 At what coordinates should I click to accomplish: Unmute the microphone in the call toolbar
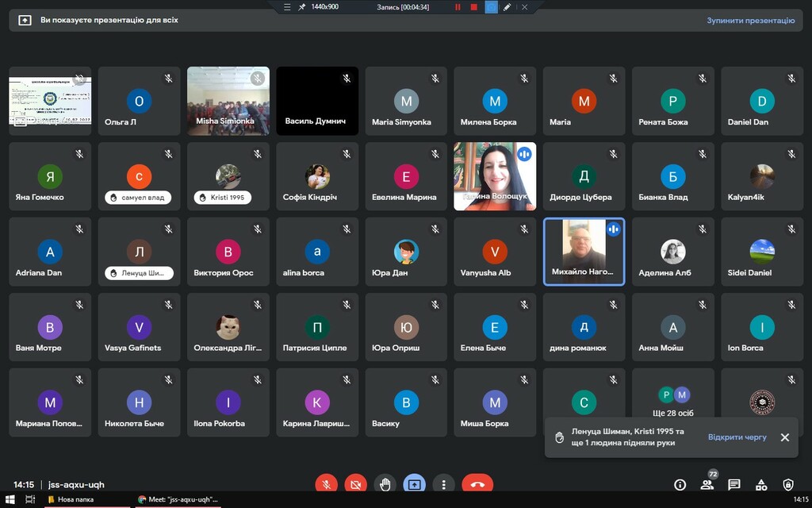[x=326, y=484]
